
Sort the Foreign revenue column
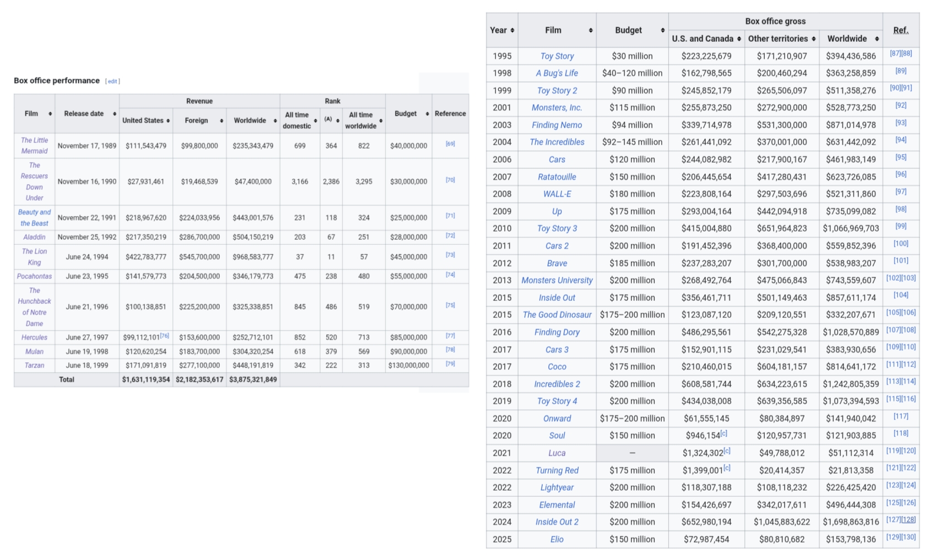pyautogui.click(x=221, y=120)
